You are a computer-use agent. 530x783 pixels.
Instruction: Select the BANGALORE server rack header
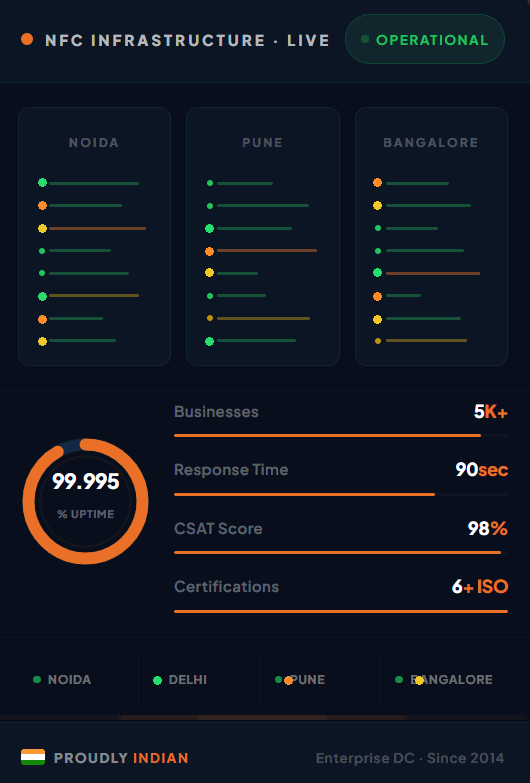click(431, 143)
